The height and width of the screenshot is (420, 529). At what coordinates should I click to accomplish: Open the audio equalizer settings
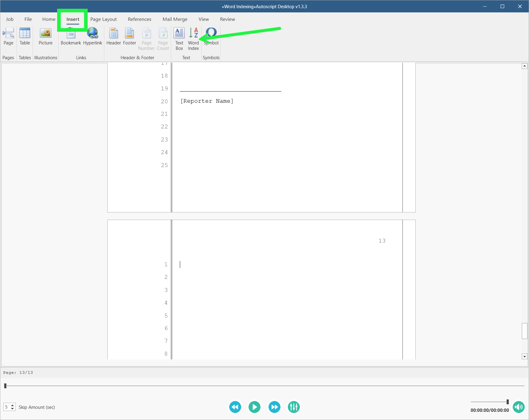(294, 407)
